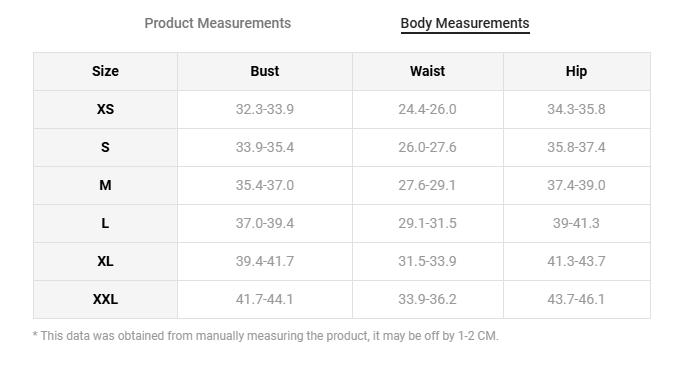The image size is (674, 374).
Task: Select the XS size row label
Action: point(105,109)
